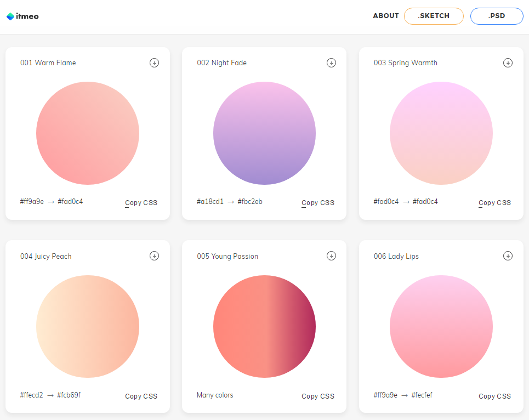Select the Young Passion gradient circle

pyautogui.click(x=264, y=326)
